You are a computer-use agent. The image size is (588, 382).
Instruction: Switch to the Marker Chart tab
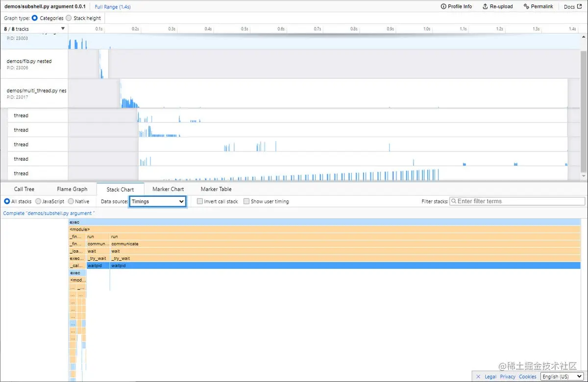[168, 189]
